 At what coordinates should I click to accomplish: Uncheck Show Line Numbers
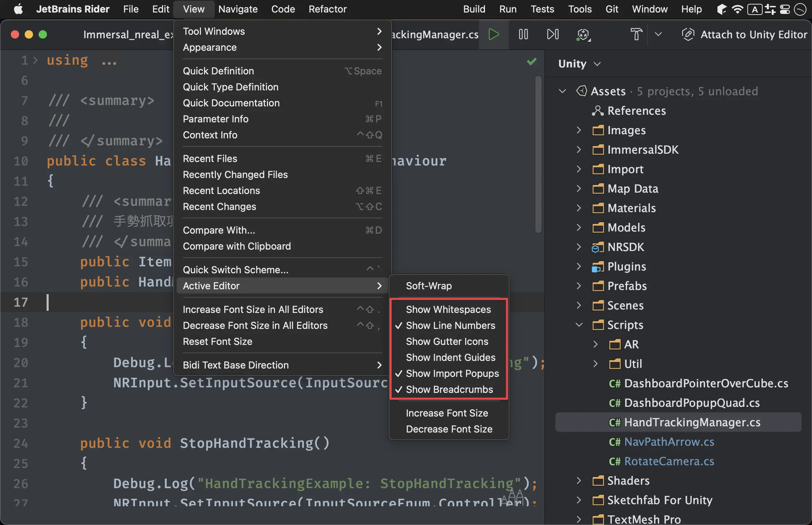(x=449, y=325)
